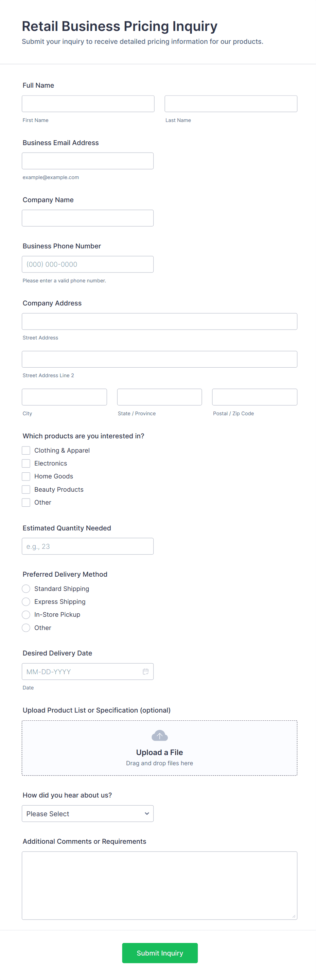Select the Business Email Address field

click(88, 161)
